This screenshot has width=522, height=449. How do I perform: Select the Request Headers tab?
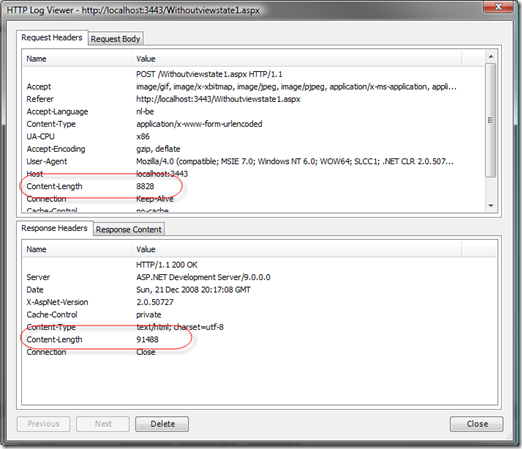coord(52,38)
